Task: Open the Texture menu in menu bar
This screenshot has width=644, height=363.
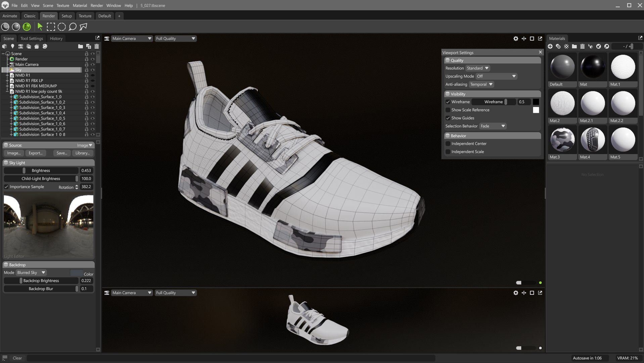Action: point(62,5)
